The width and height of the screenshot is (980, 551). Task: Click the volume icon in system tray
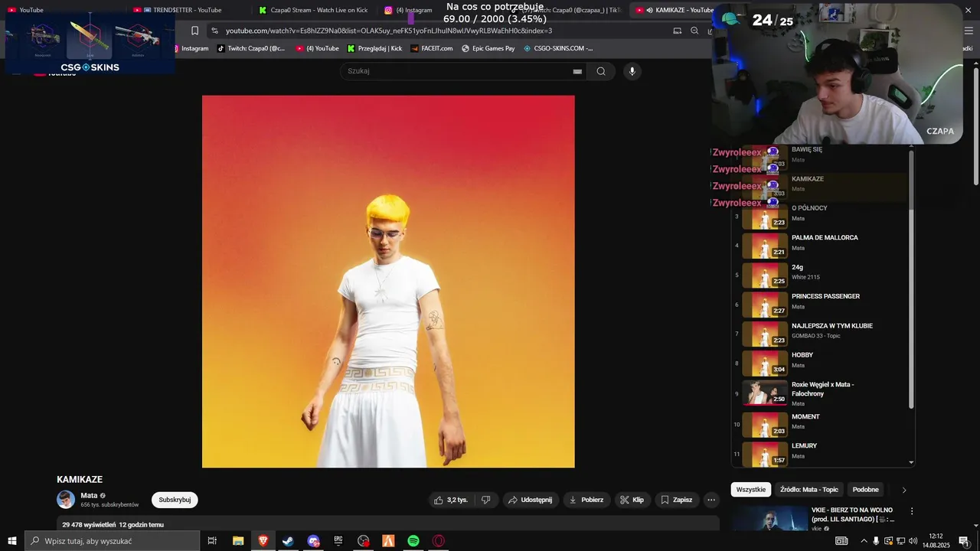(913, 541)
